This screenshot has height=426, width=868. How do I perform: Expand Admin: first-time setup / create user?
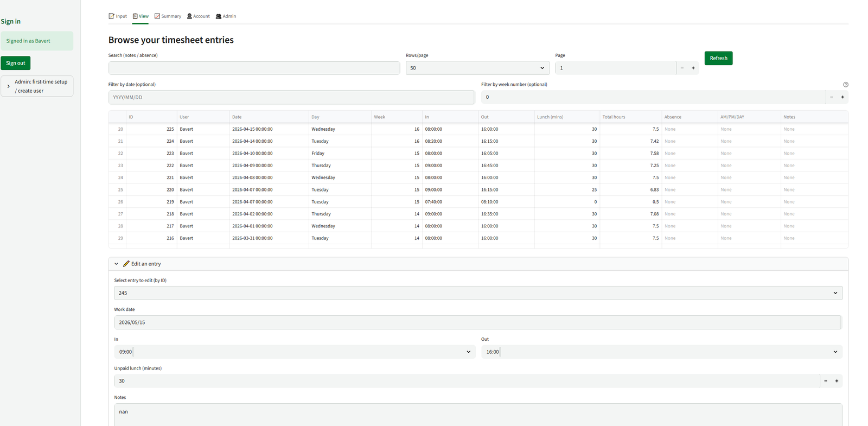point(37,86)
